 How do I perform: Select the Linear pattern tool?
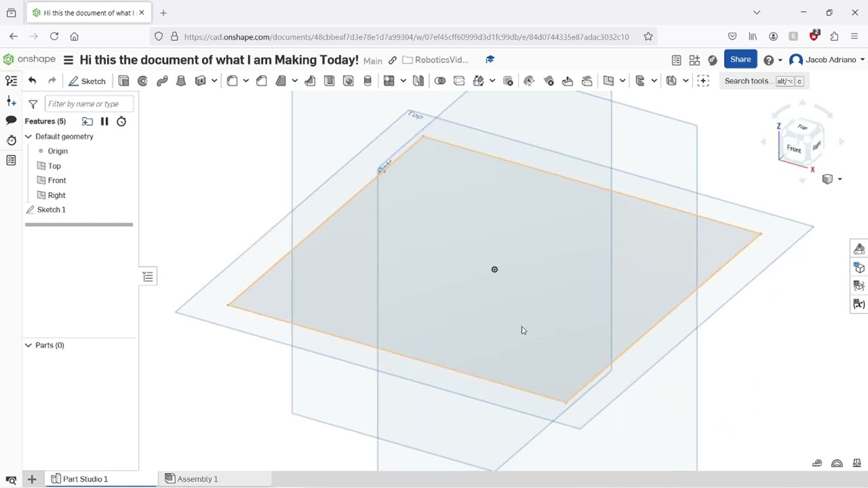[x=389, y=81]
